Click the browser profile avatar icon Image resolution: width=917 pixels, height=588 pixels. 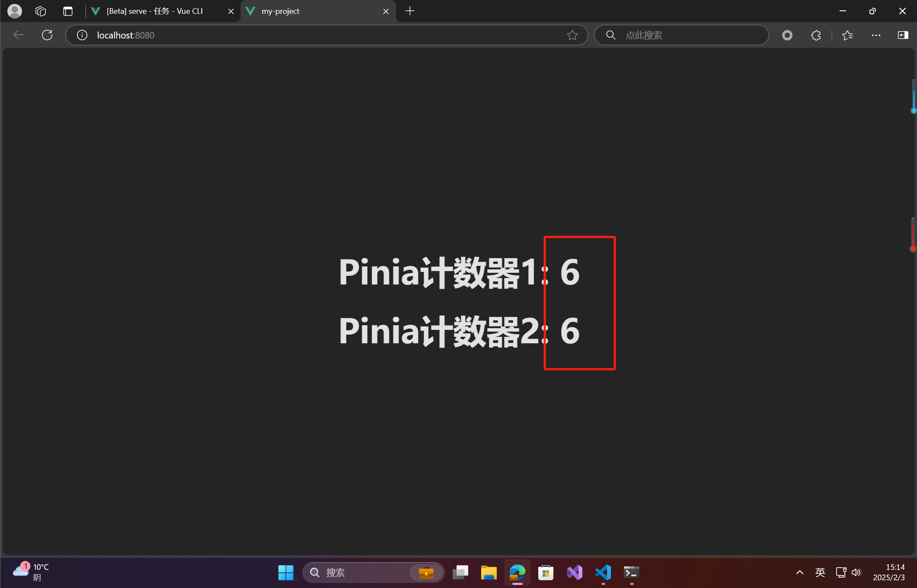point(14,11)
